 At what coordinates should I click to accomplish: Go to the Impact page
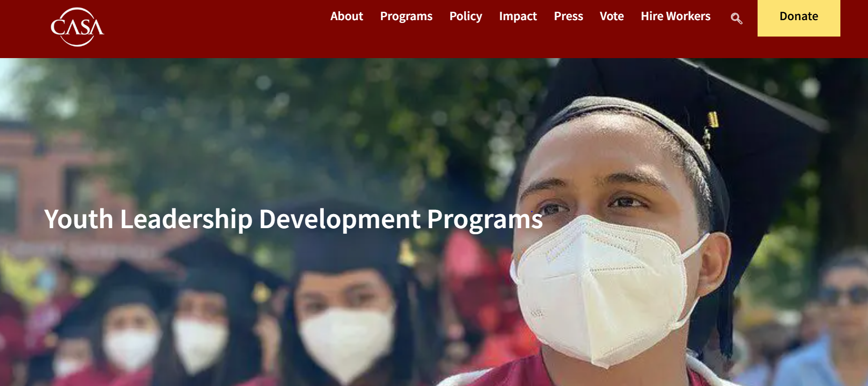(518, 16)
